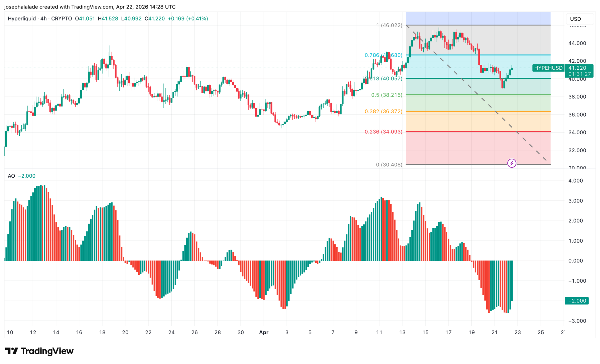Click the 0.236 (34.093) Fibonacci label

383,132
